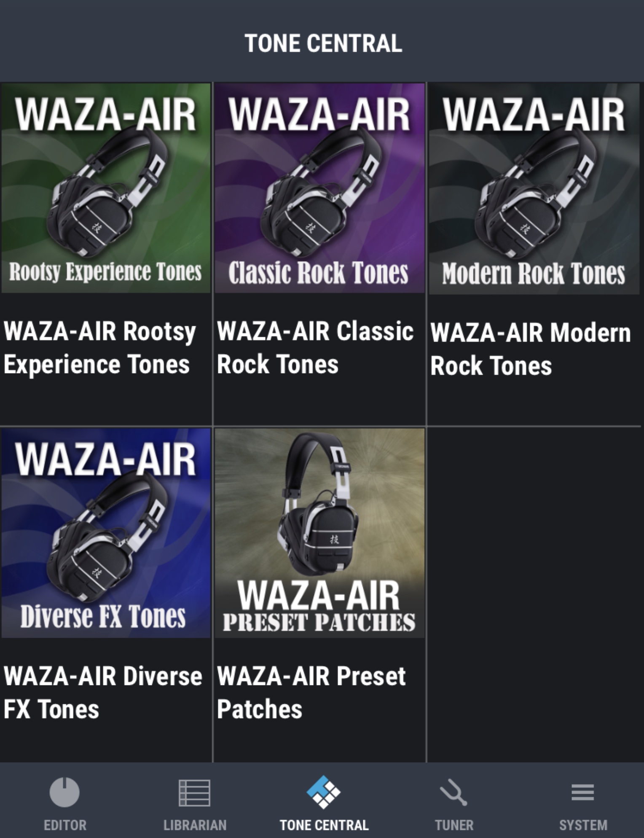Select the WAZA-AIR Diverse FX Tones title

103,693
